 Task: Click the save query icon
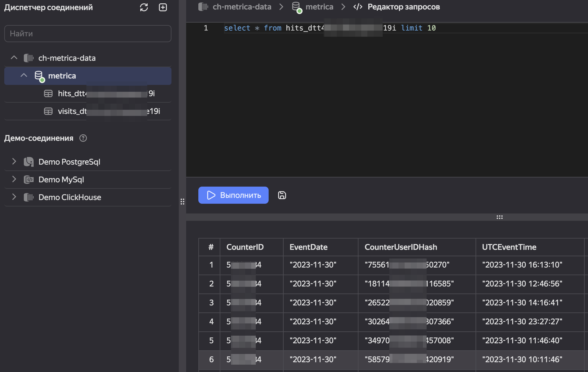point(282,195)
